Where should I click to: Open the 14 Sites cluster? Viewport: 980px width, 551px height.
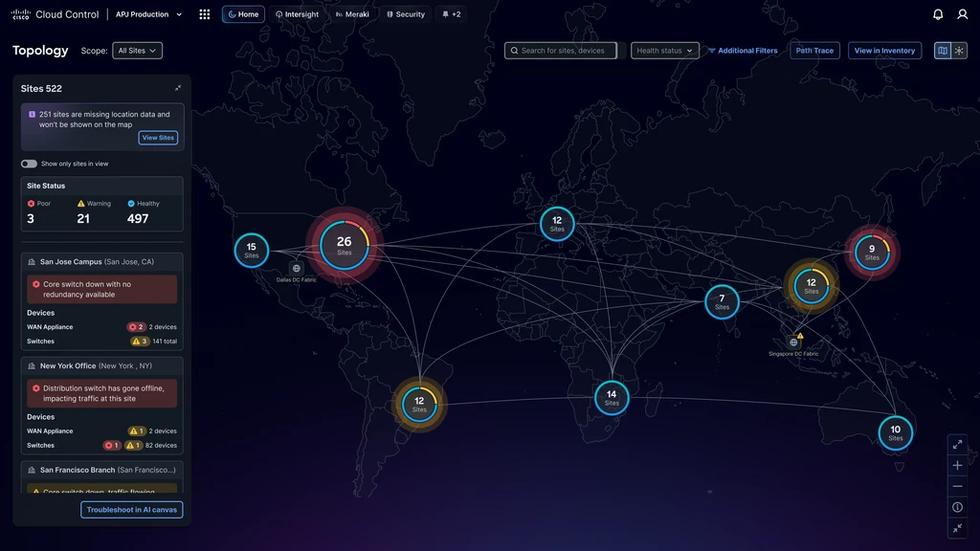pos(612,397)
